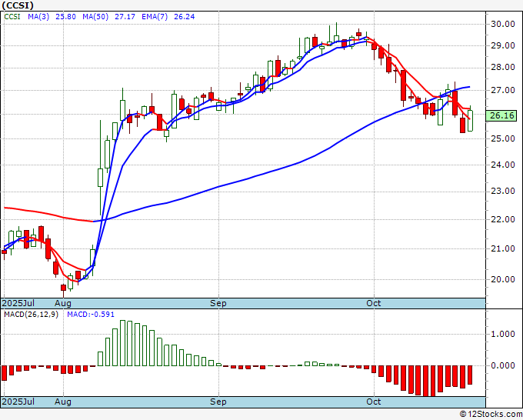Viewport: 523px width, 420px height.
Task: Click the (CCSI) chart title
Action: pos(18,5)
